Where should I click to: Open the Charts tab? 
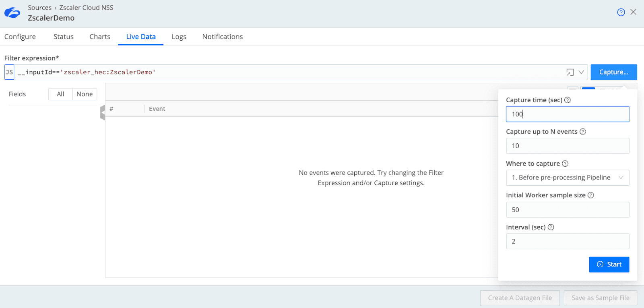coord(100,37)
